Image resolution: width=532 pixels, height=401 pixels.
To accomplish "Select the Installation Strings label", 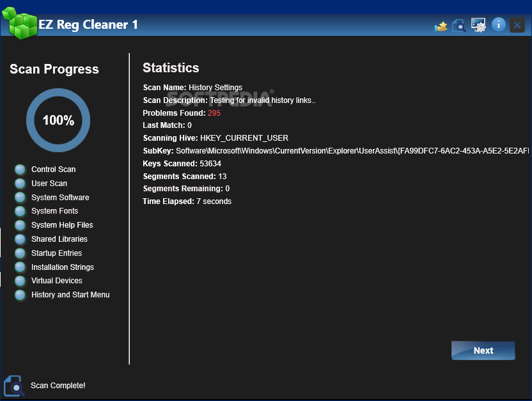I will point(63,267).
